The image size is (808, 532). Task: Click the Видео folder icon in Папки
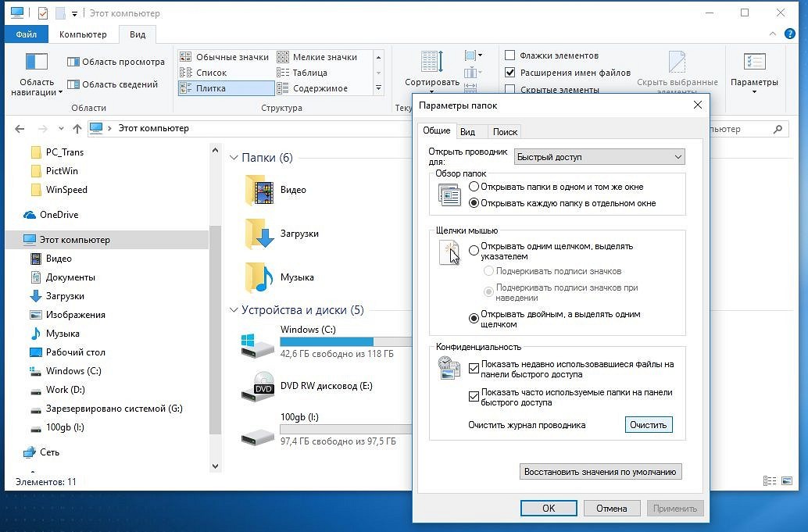click(x=259, y=190)
